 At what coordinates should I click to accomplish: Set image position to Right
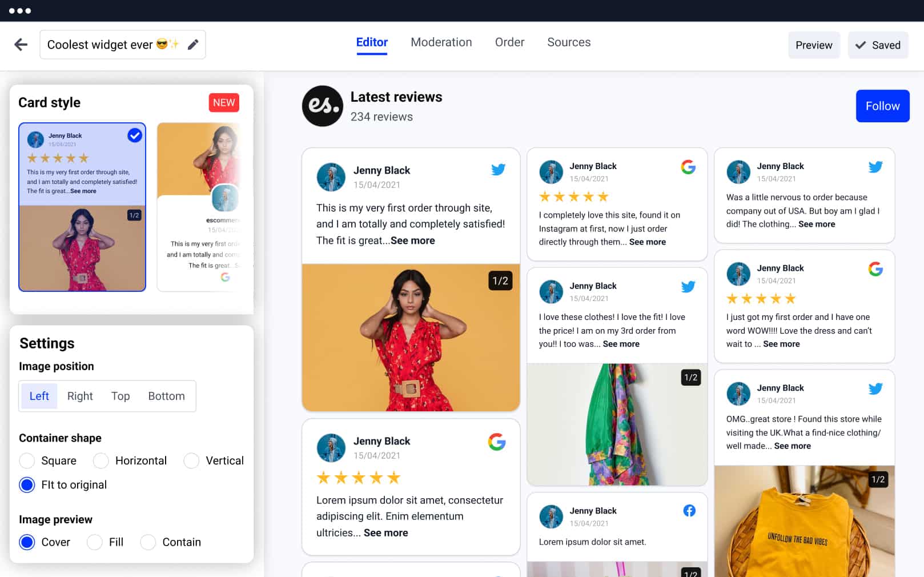[80, 396]
